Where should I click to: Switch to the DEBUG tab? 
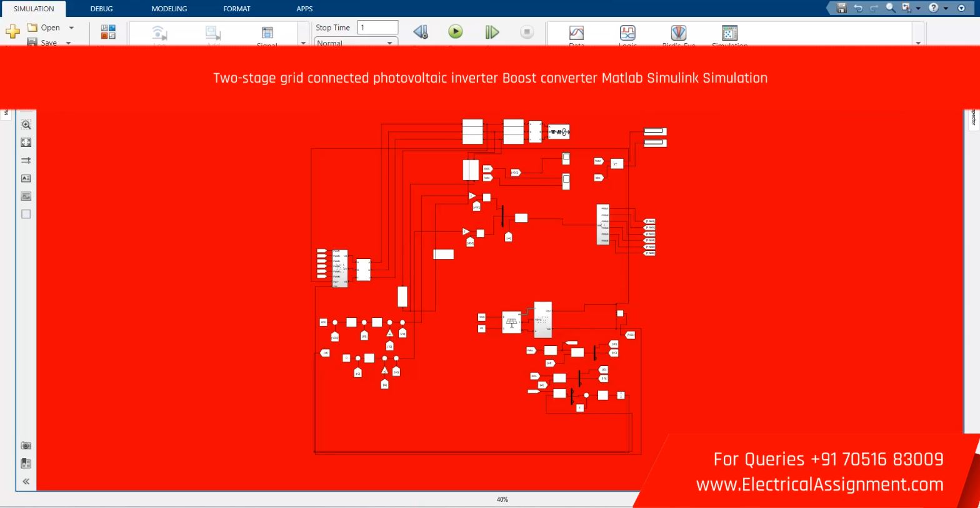[x=101, y=9]
